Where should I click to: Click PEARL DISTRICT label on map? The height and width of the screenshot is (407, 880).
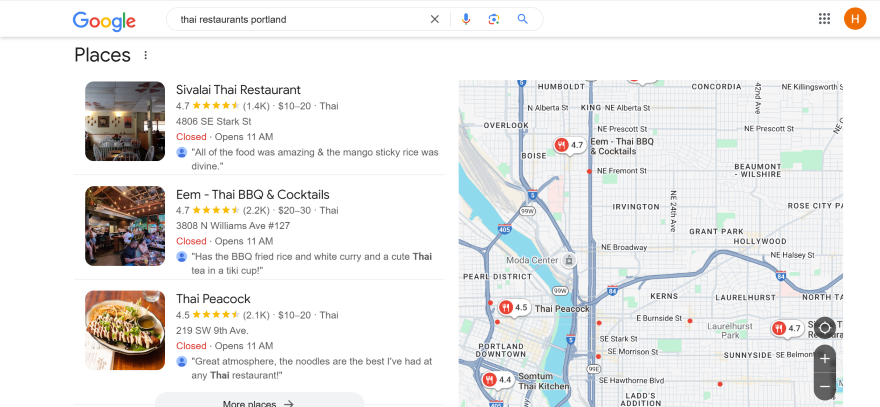497,277
